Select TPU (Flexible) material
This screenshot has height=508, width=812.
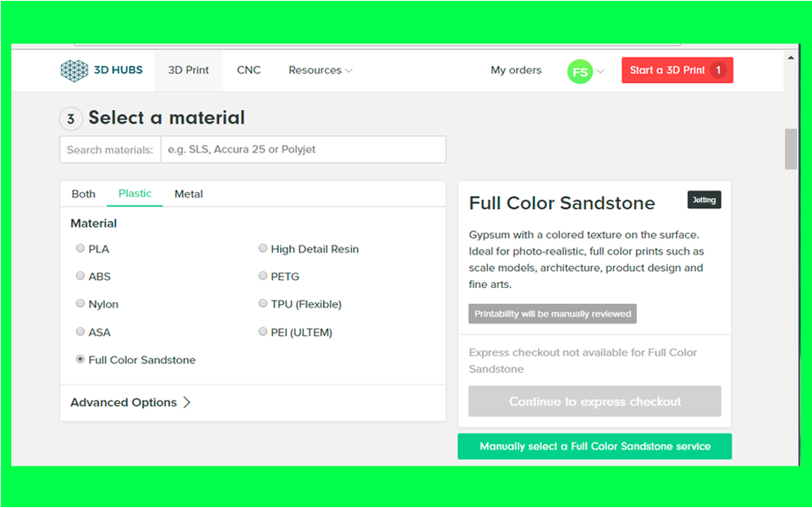pyautogui.click(x=263, y=304)
